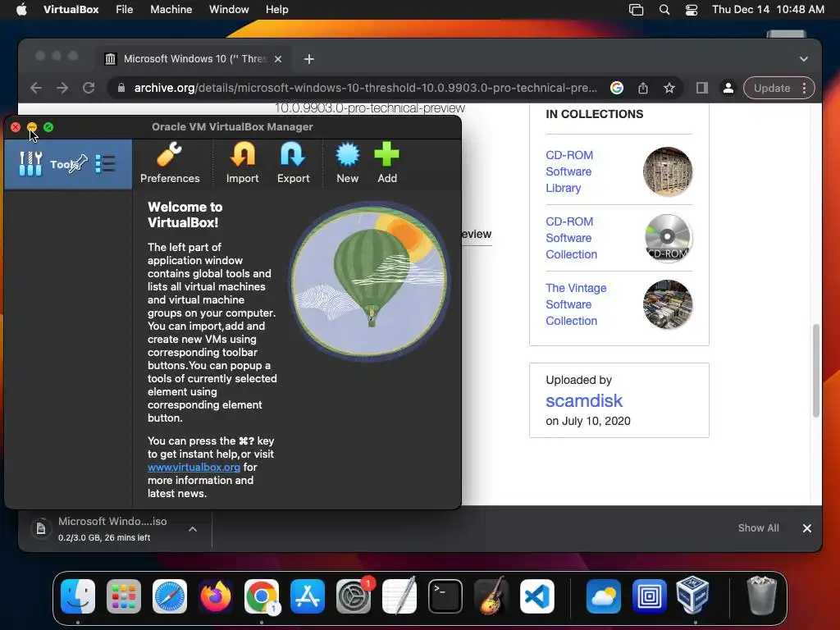Image resolution: width=840 pixels, height=630 pixels.
Task: Click the date and time in menu bar
Action: coord(768,9)
